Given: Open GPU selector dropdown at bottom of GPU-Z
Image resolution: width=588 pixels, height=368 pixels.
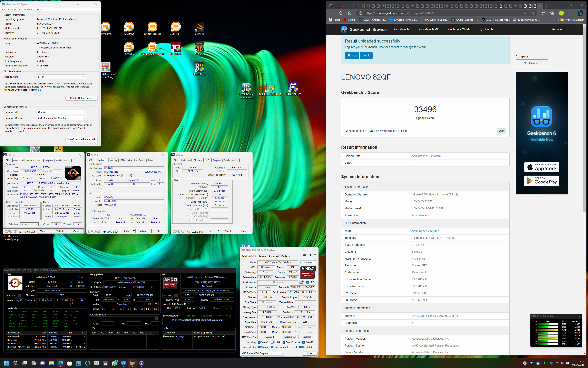Looking at the screenshot, I should pos(262,353).
